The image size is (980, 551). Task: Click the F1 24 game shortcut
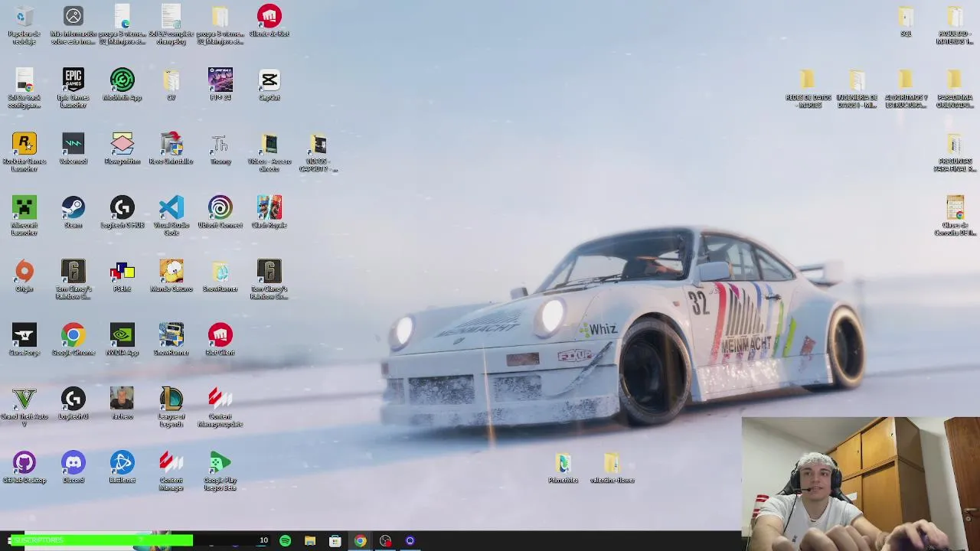220,85
